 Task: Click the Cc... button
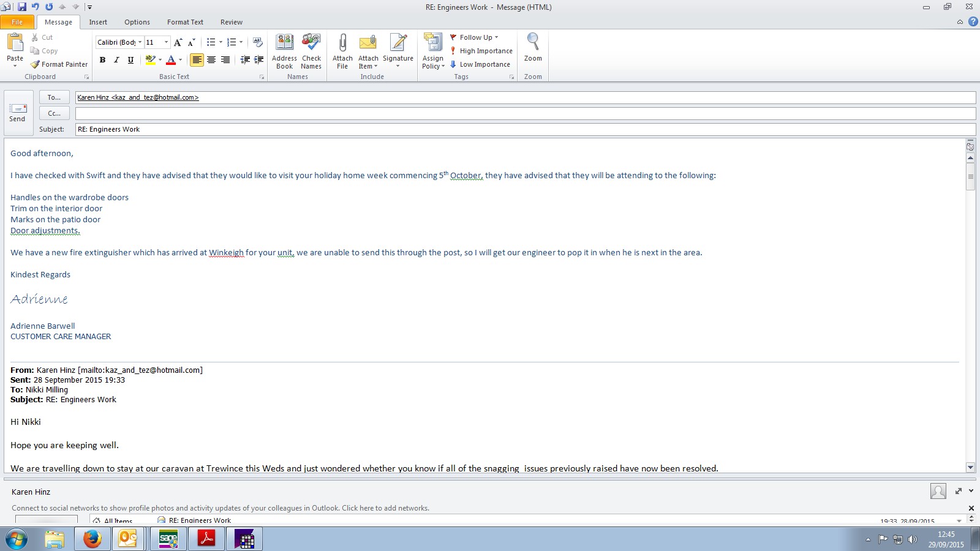(54, 113)
